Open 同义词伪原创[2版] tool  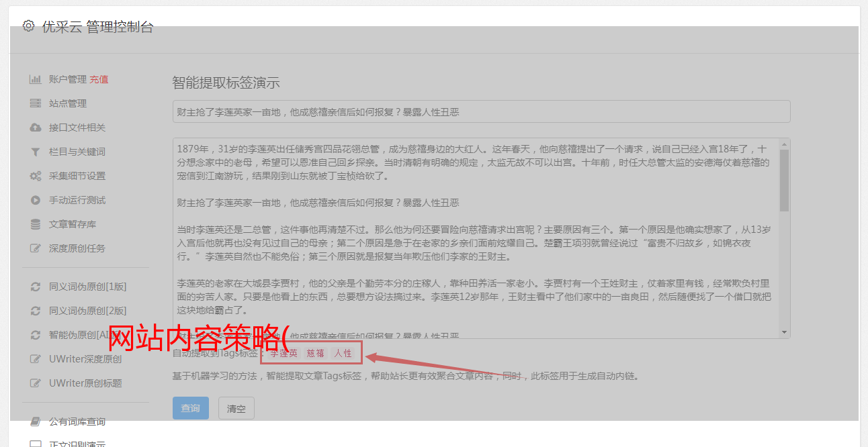point(88,311)
